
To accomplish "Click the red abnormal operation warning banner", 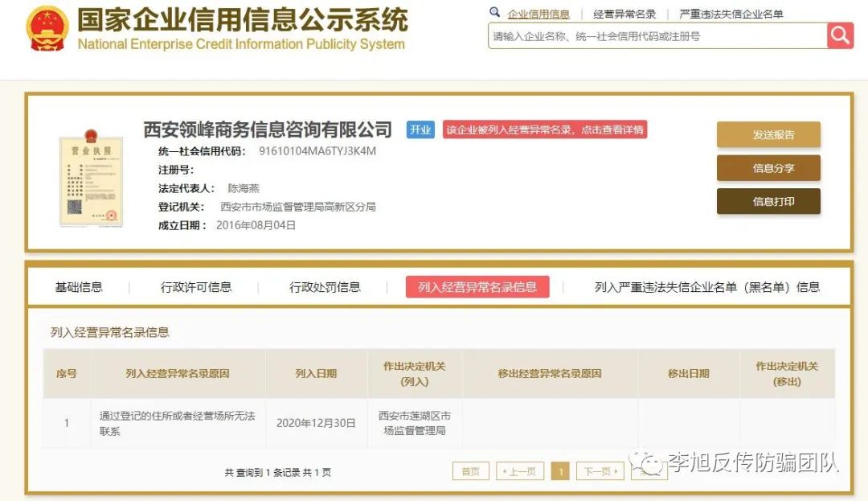I will click(544, 129).
